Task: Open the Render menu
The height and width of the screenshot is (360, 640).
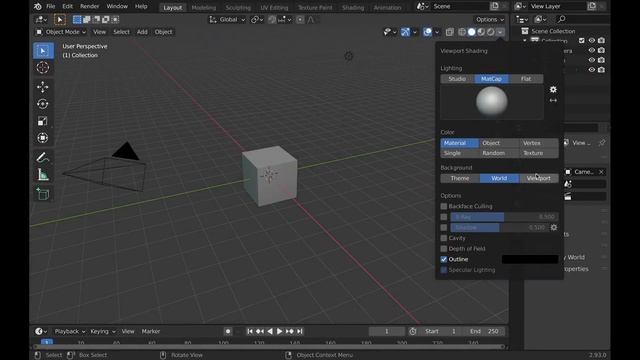Action: click(x=89, y=7)
